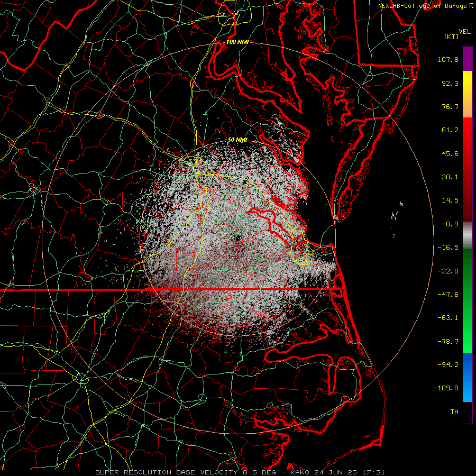Viewport: 476px width, 476px height.
Task: Click the purple segment of the color bar
Action: (467, 59)
